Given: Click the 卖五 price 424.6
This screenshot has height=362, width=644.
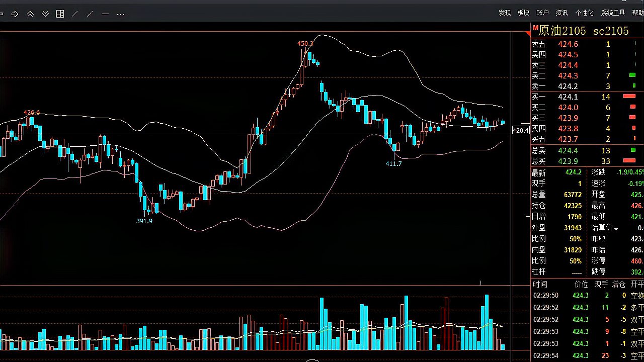Looking at the screenshot, I should [x=568, y=44].
